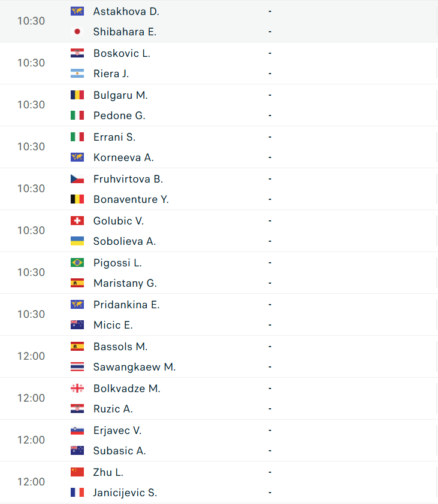Click the score dash for Pedone G.
The height and width of the screenshot is (504, 438).
(x=270, y=116)
